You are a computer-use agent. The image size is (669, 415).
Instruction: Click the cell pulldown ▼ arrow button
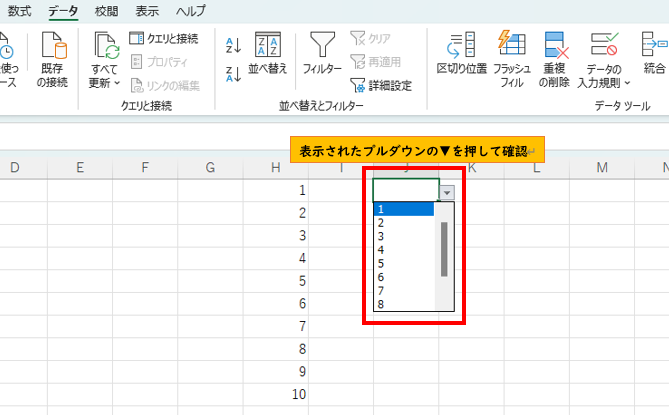pos(447,193)
